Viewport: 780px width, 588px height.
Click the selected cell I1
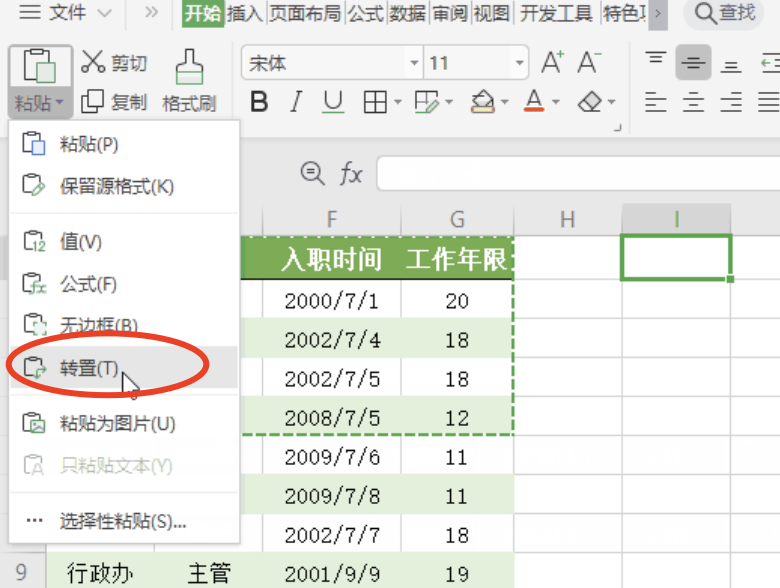point(676,258)
